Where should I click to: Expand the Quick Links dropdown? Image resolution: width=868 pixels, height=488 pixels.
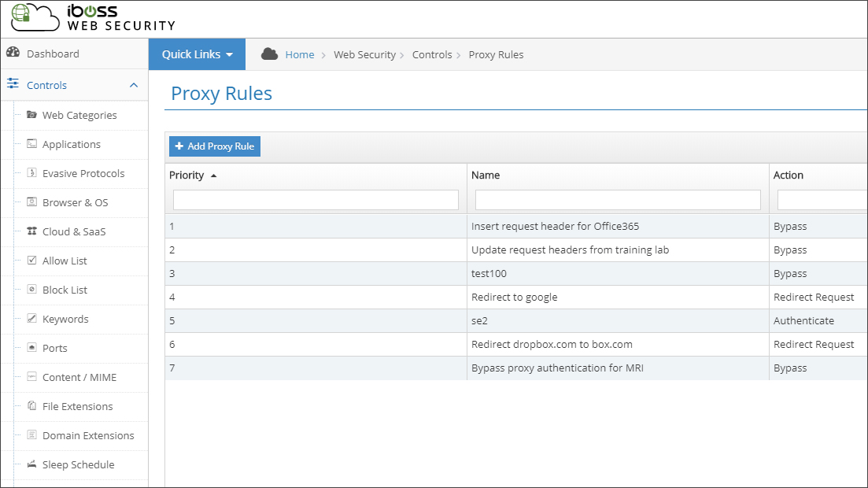tap(197, 54)
